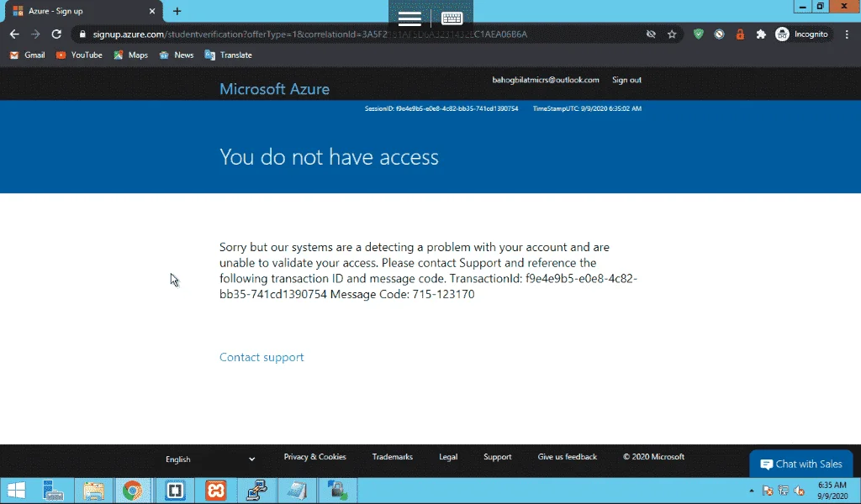This screenshot has width=861, height=504.
Task: Bookmark this page with the star icon
Action: pyautogui.click(x=672, y=34)
